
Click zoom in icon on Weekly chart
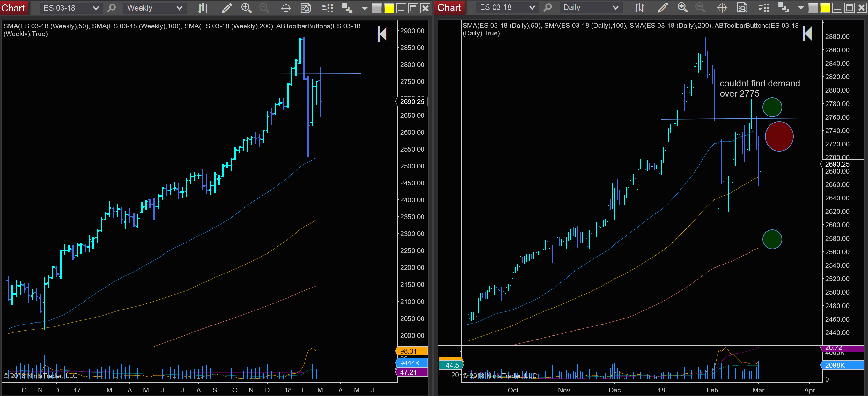[x=246, y=8]
